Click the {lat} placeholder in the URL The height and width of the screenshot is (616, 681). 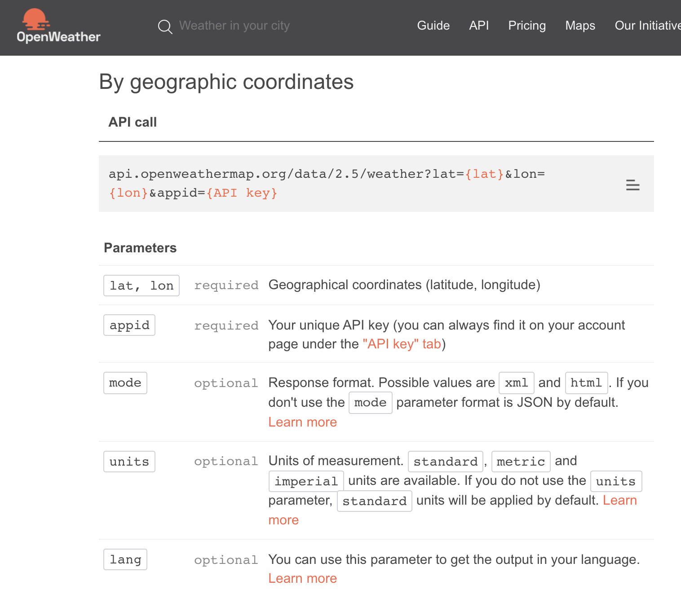[x=484, y=174]
